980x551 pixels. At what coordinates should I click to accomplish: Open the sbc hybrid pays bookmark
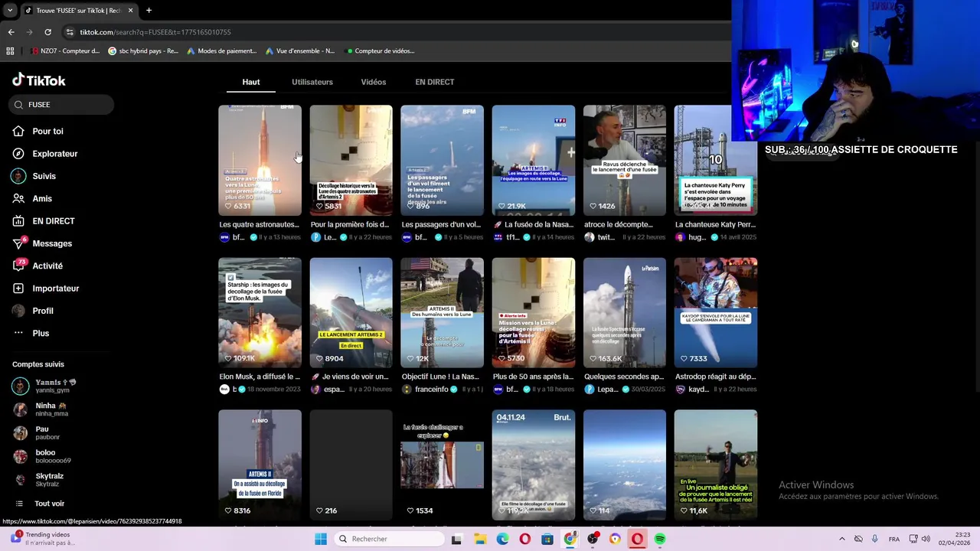143,51
